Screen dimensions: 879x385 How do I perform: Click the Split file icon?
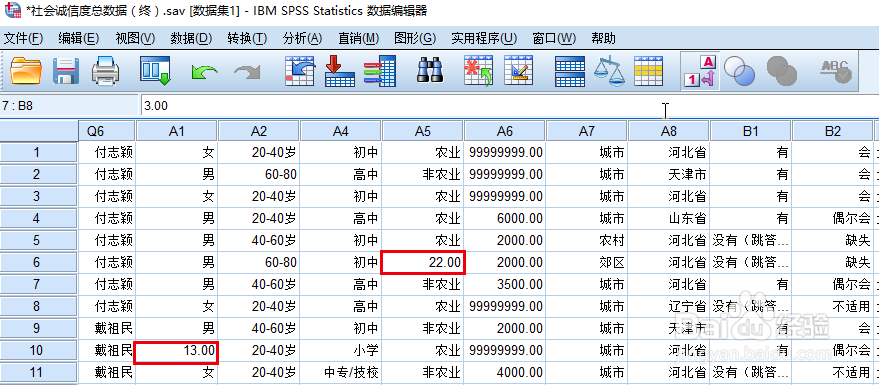[570, 71]
